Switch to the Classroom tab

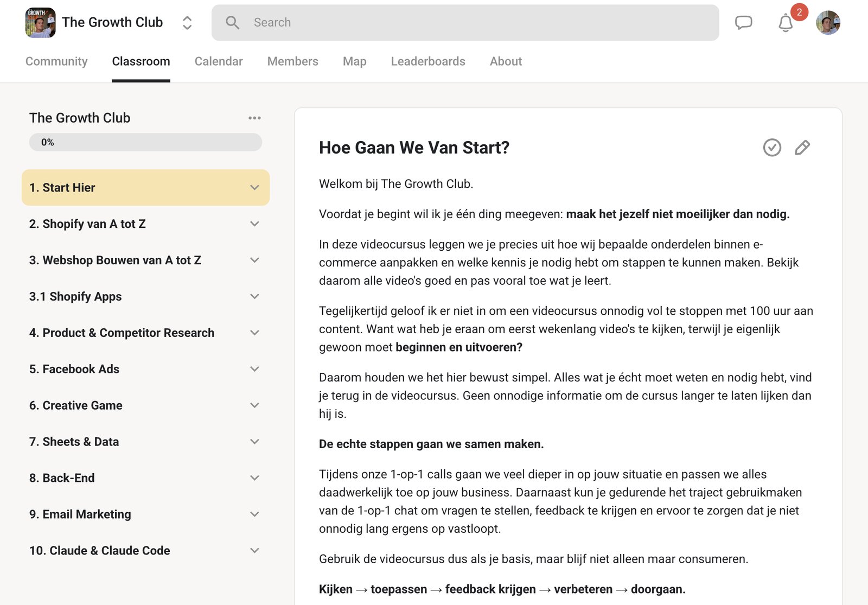141,61
